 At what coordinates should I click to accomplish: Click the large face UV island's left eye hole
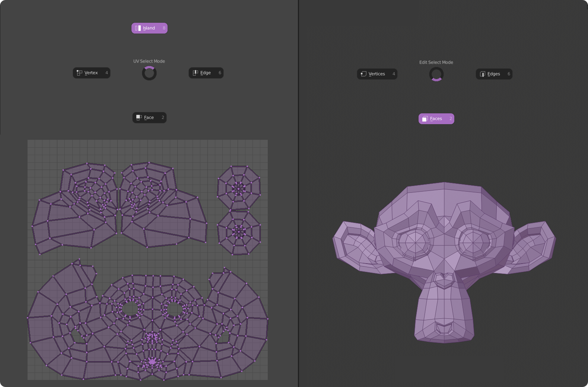130,309
